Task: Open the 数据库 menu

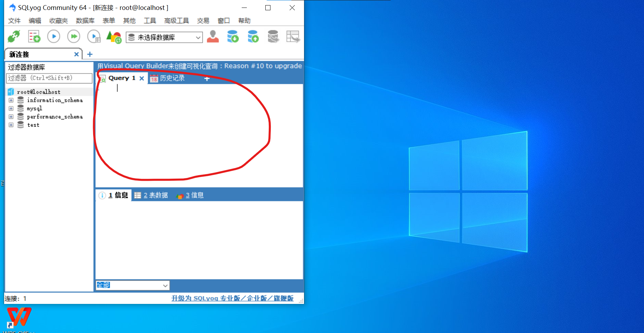Action: [85, 21]
